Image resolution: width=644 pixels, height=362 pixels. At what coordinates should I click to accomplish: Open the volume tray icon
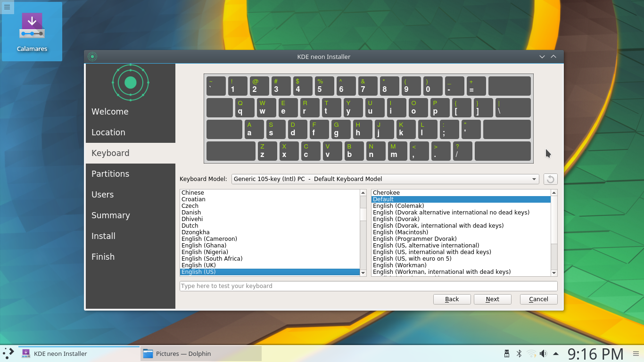point(543,354)
